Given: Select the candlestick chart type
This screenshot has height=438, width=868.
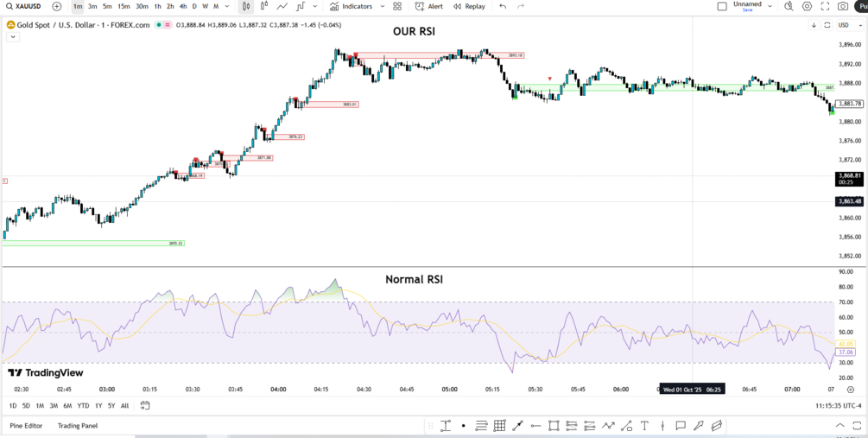Looking at the screenshot, I should point(246,7).
